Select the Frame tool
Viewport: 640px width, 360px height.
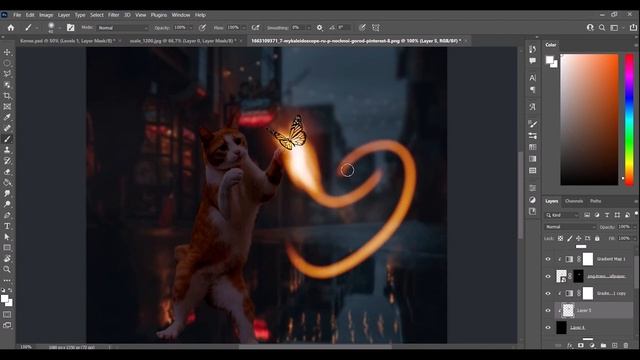point(7,107)
